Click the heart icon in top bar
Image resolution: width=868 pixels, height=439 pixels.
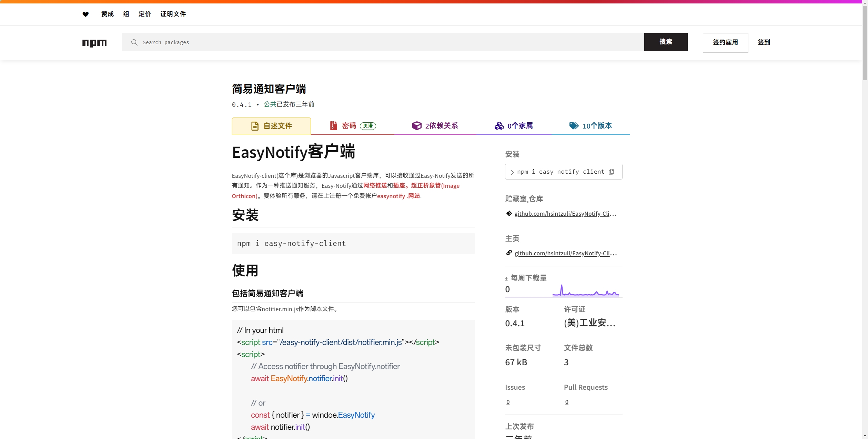click(85, 14)
